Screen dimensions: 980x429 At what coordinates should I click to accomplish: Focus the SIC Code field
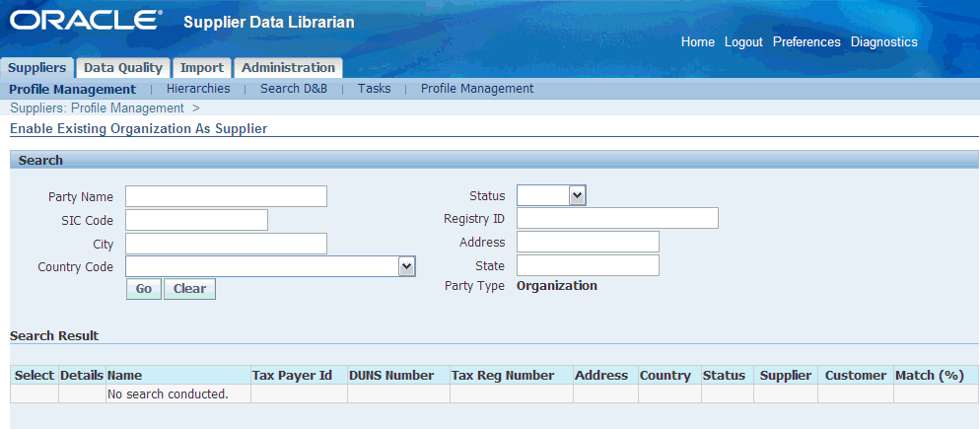click(x=196, y=220)
